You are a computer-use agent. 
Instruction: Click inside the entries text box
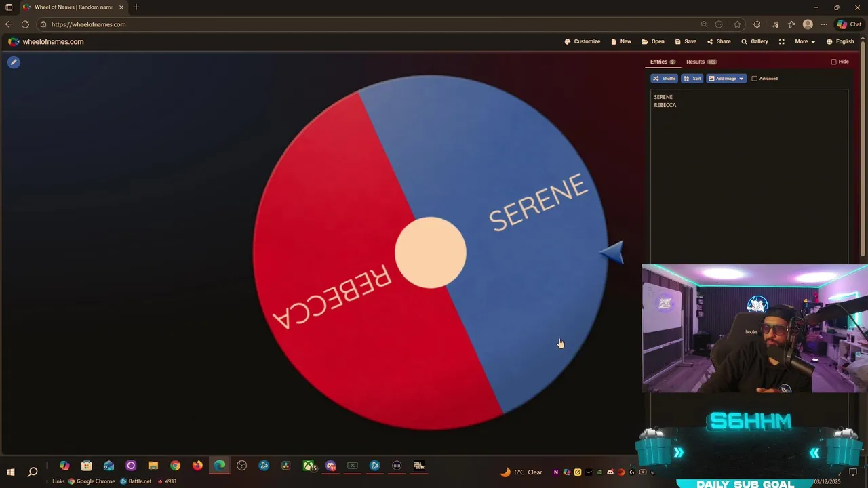[749, 176]
